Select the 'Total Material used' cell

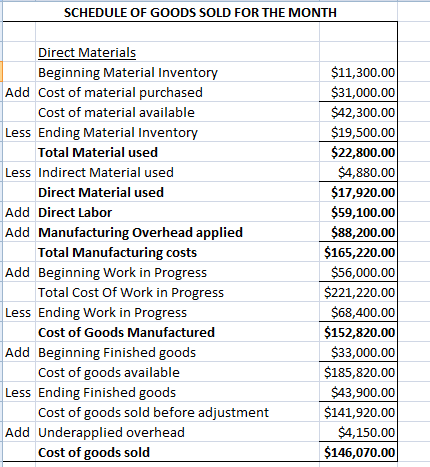[177, 152]
